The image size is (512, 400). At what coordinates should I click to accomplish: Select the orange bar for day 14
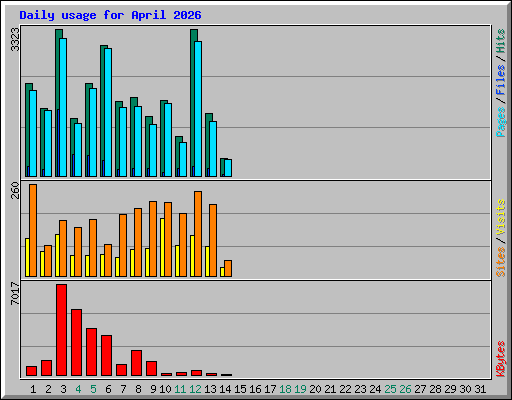pos(228,269)
